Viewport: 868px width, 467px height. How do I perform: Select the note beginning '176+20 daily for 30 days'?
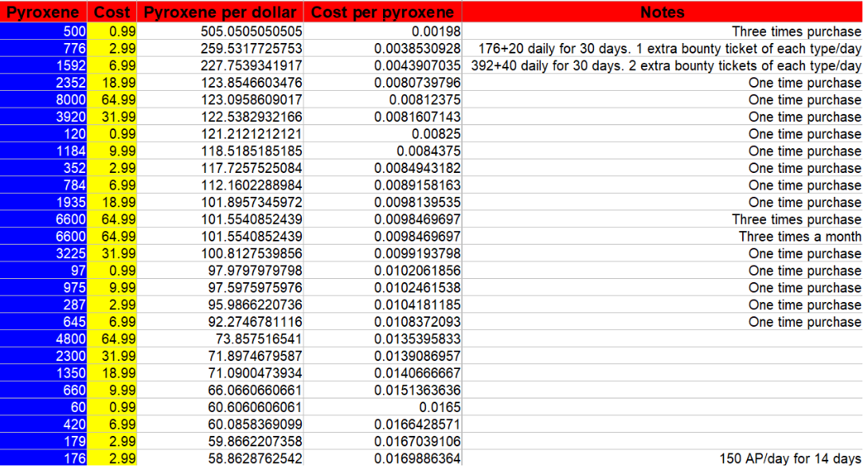(669, 49)
